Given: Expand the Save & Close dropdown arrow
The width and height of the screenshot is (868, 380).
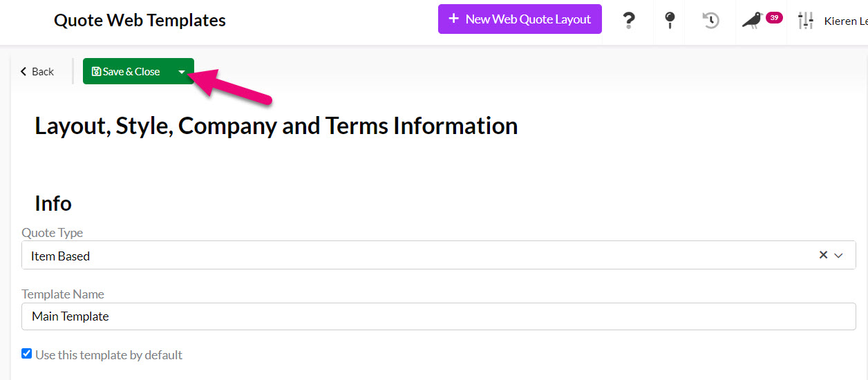Looking at the screenshot, I should [182, 71].
